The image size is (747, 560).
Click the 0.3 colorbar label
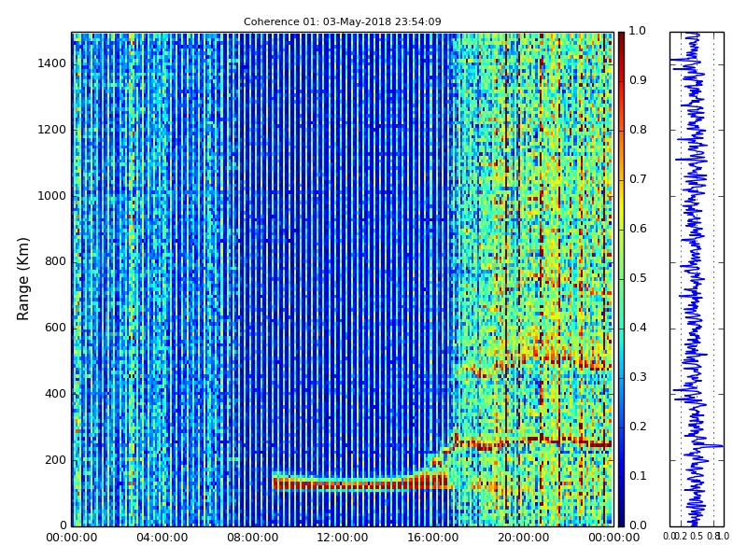pos(638,377)
